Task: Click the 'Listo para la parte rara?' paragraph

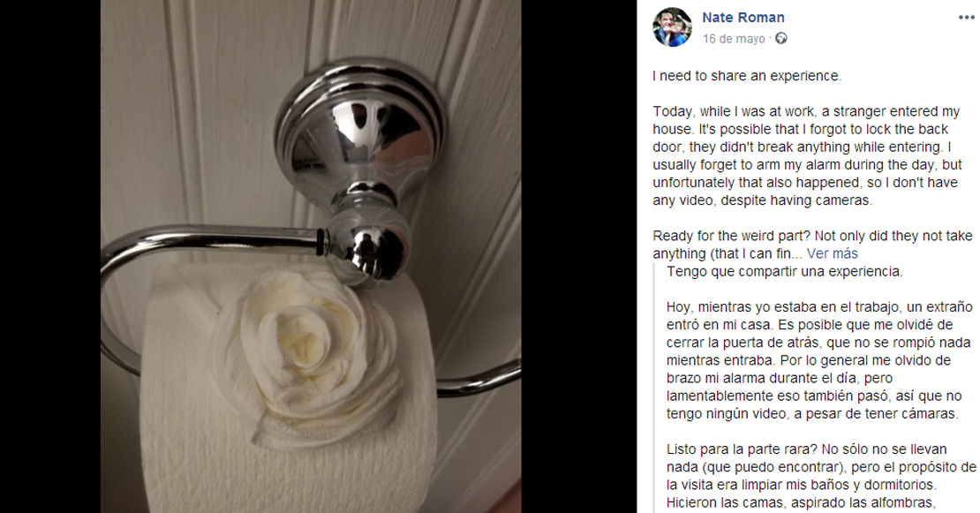Action: 821,476
